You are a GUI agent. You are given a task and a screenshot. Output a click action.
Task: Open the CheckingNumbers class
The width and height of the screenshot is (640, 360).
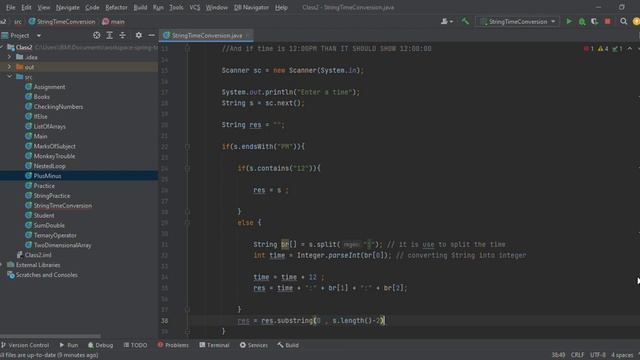click(x=58, y=107)
